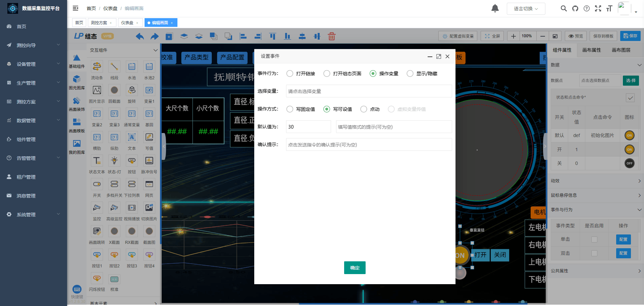Click the zoom-in plus button

coord(513,36)
